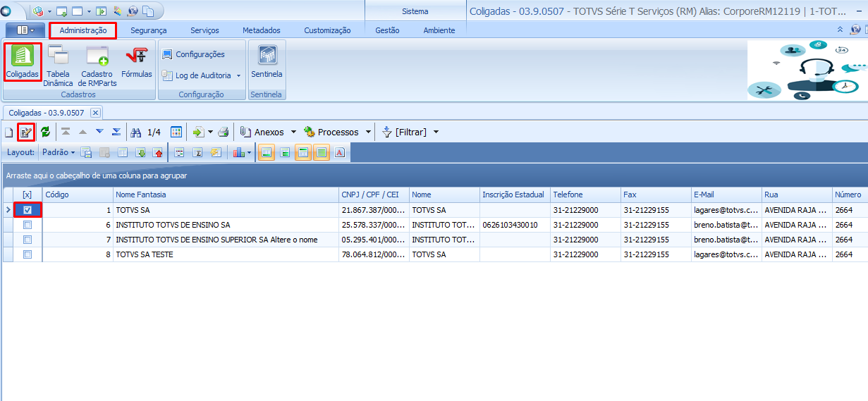
Task: Create a new record with blank-page icon
Action: point(9,132)
